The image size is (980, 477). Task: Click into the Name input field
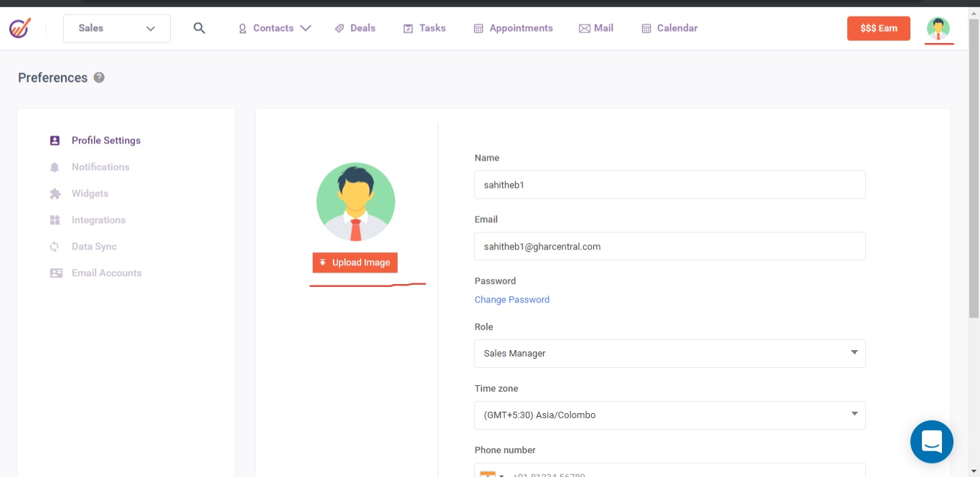[669, 184]
